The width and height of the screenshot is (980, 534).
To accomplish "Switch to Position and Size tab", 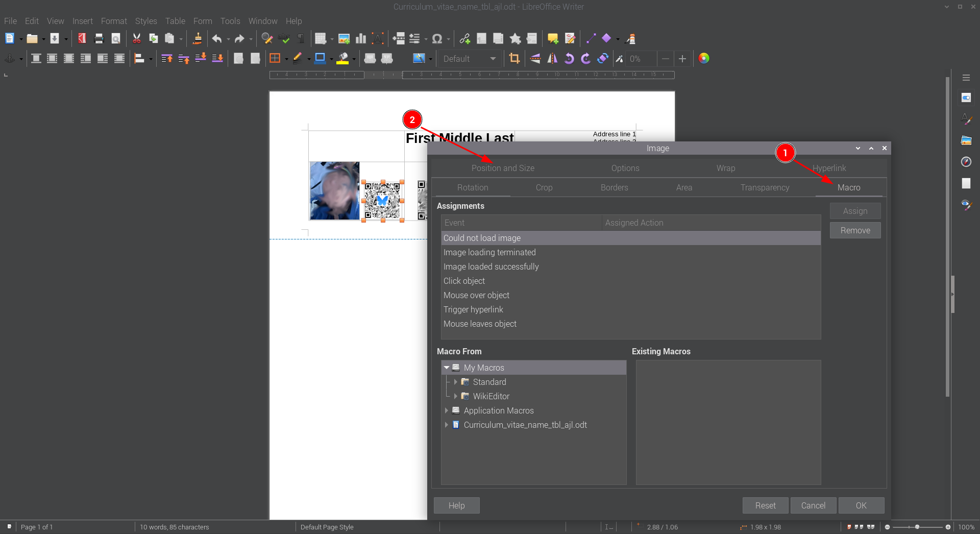I will coord(502,168).
